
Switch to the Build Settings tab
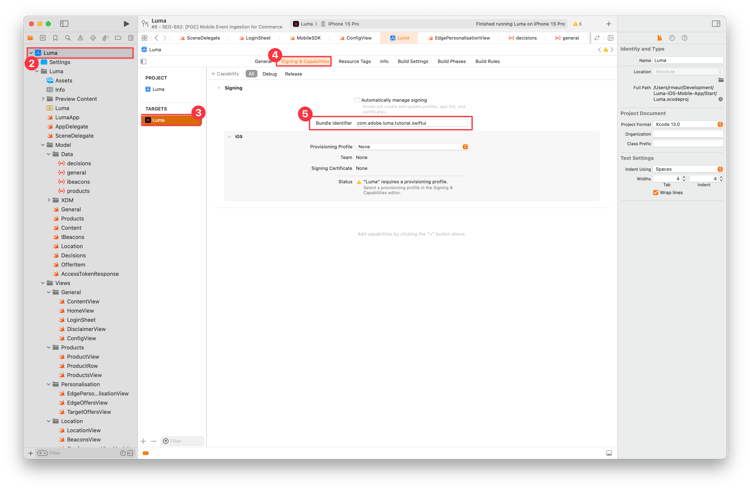coord(413,61)
